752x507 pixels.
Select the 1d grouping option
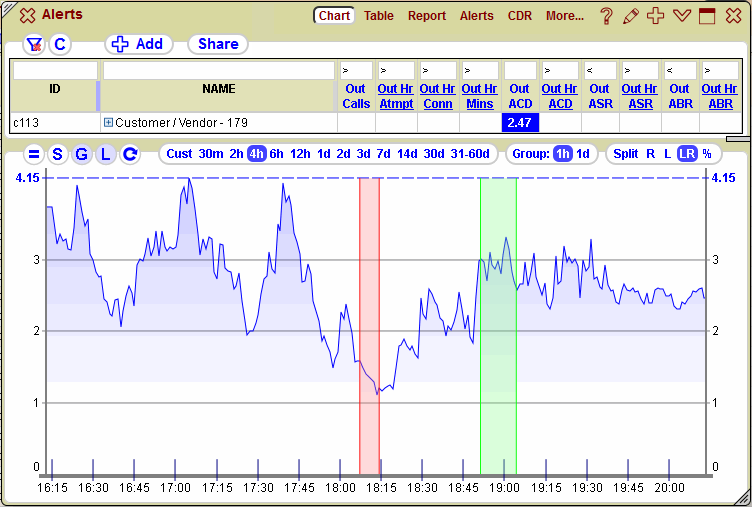click(583, 154)
